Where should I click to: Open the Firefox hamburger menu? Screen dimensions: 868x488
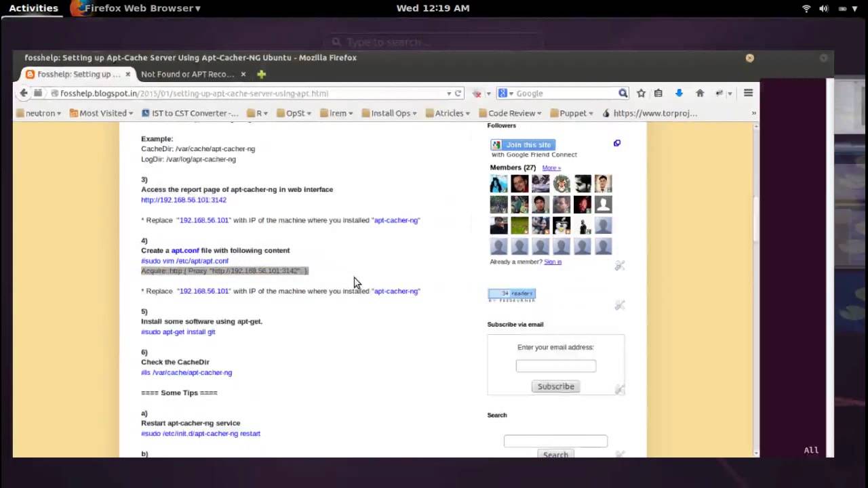pos(748,94)
